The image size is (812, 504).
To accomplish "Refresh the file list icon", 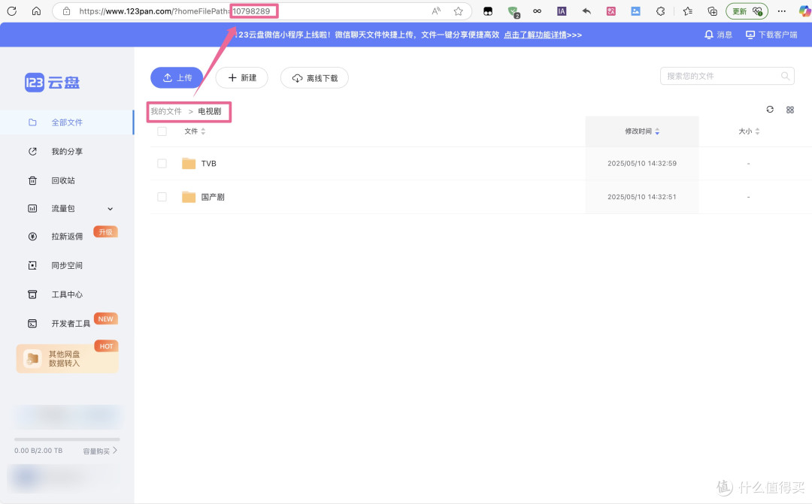I will [x=770, y=109].
